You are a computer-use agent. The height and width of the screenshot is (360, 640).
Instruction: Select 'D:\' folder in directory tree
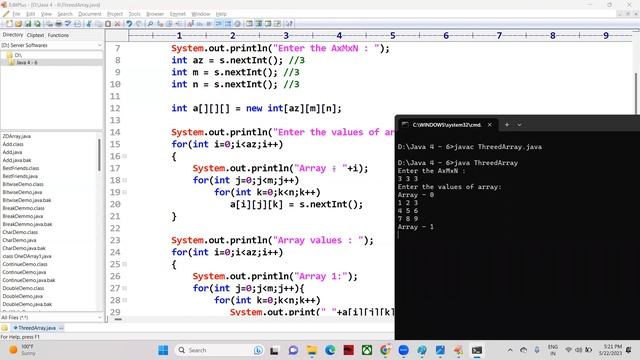18,55
